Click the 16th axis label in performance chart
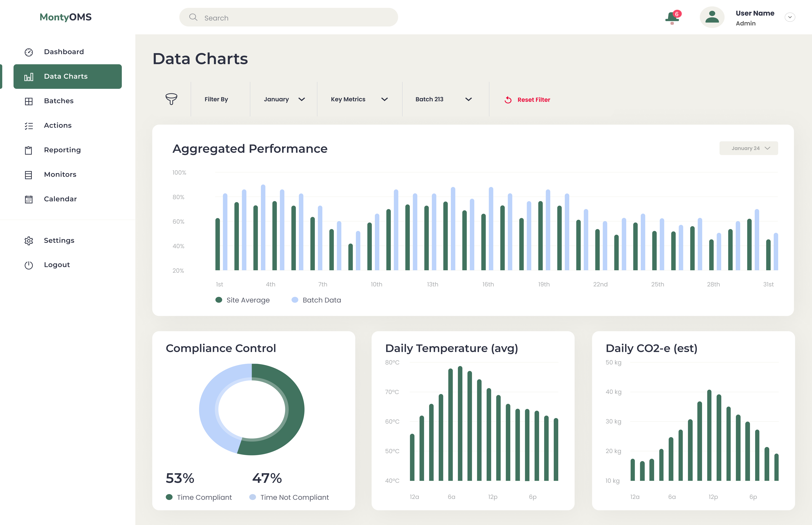This screenshot has width=812, height=525. coord(488,284)
